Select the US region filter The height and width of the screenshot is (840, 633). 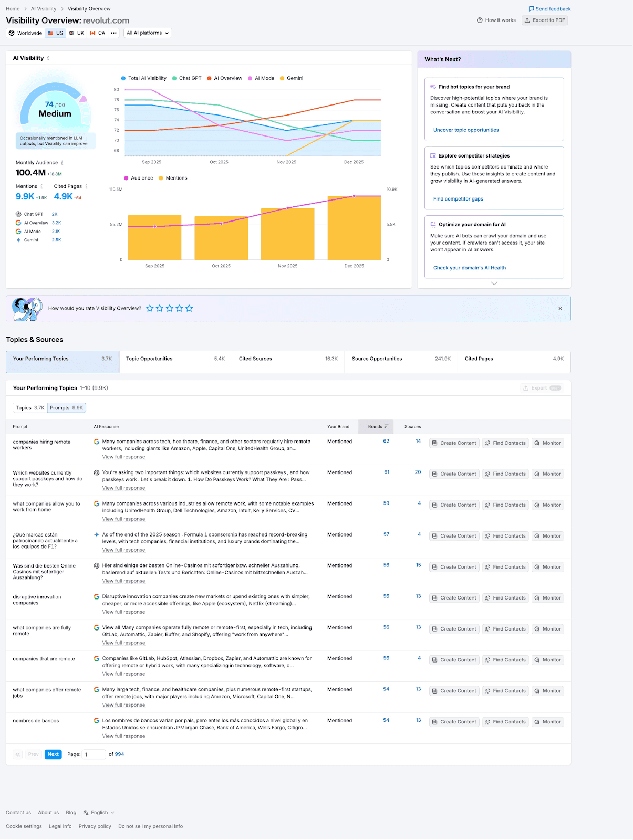(x=55, y=33)
